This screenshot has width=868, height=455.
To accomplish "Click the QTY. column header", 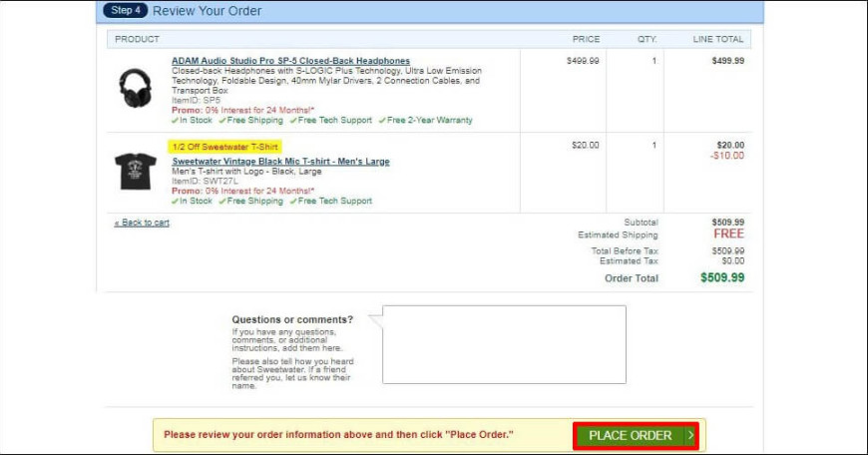I will click(648, 39).
